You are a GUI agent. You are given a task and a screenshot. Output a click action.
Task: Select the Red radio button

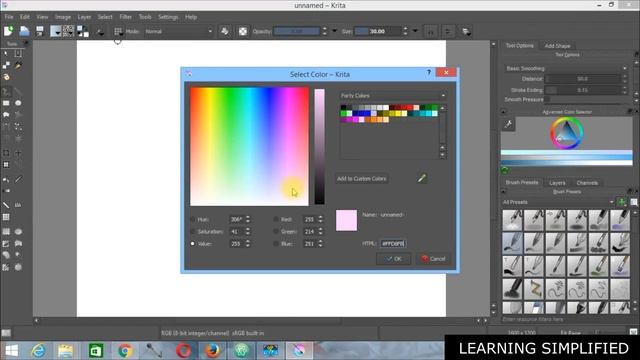276,219
